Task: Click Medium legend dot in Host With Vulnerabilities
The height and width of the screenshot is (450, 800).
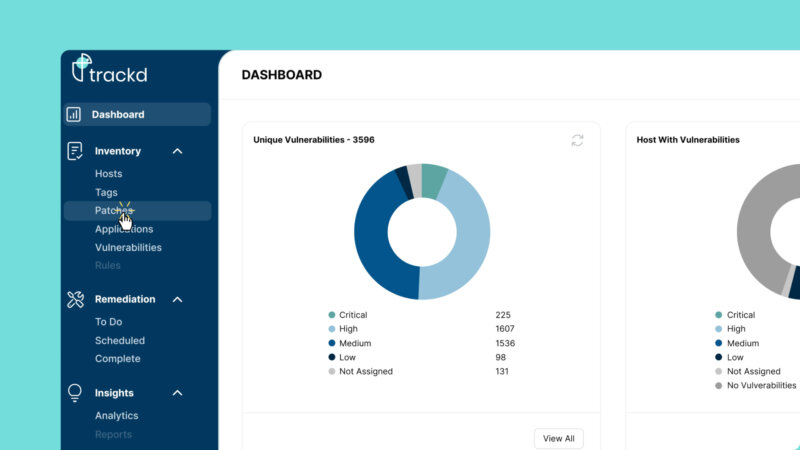Action: pyautogui.click(x=718, y=343)
